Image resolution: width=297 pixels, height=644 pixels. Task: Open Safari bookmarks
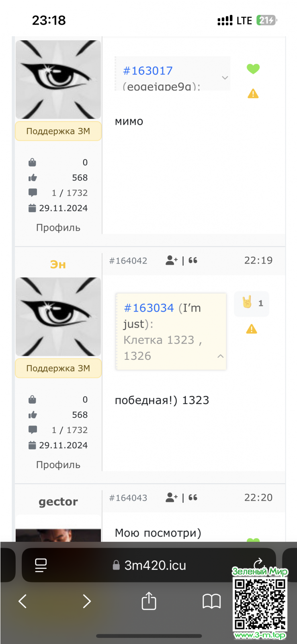[211, 601]
